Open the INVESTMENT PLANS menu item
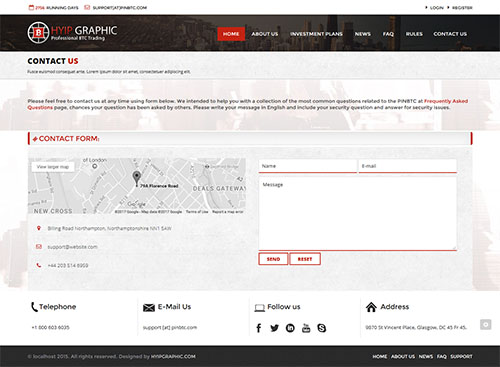500x367 pixels. tap(316, 34)
